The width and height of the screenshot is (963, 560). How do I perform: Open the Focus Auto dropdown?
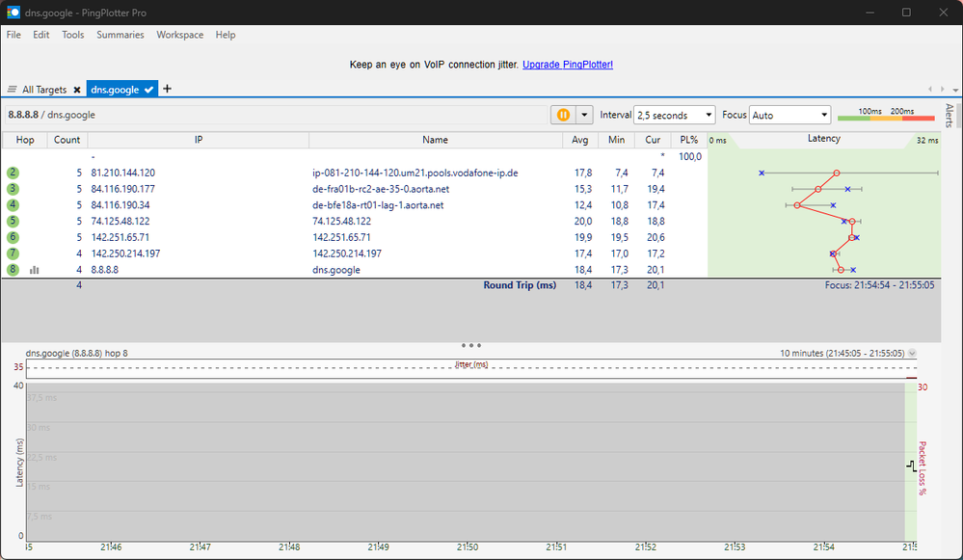point(789,115)
